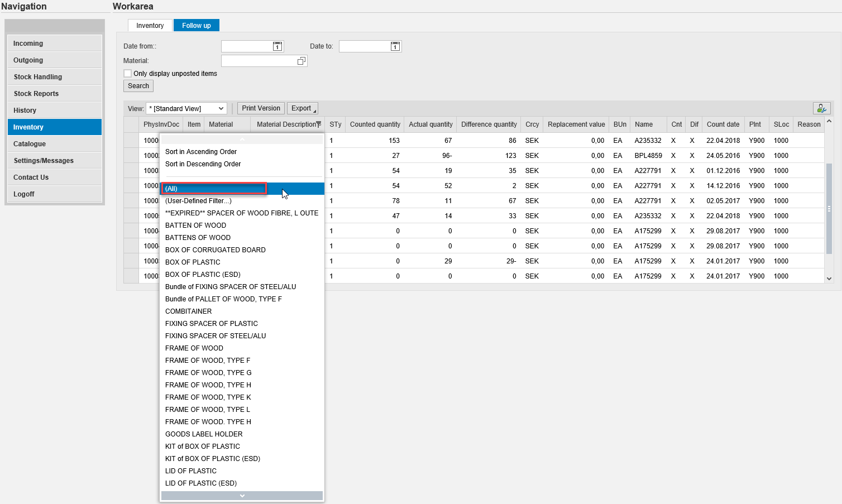Click Logoff in navigation

(x=55, y=194)
